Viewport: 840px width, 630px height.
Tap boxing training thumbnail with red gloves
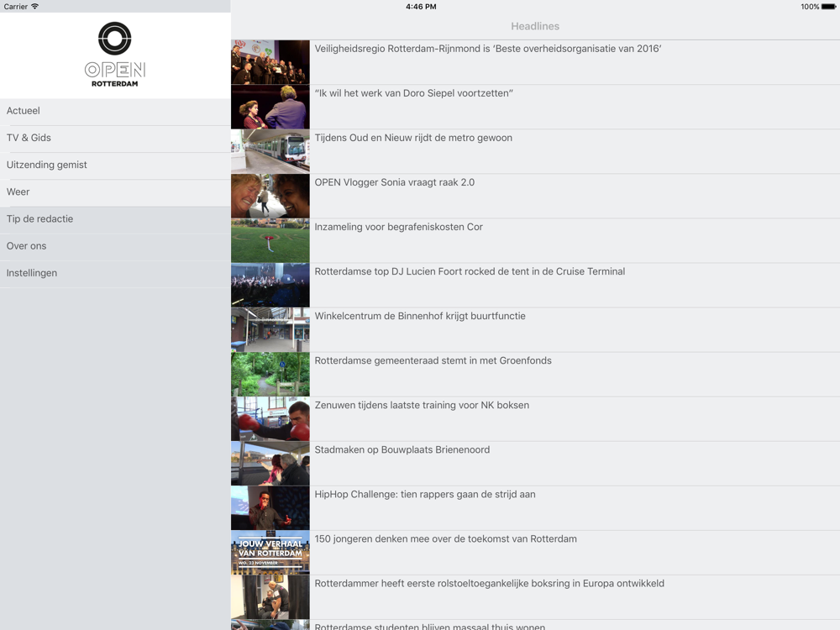(x=270, y=419)
